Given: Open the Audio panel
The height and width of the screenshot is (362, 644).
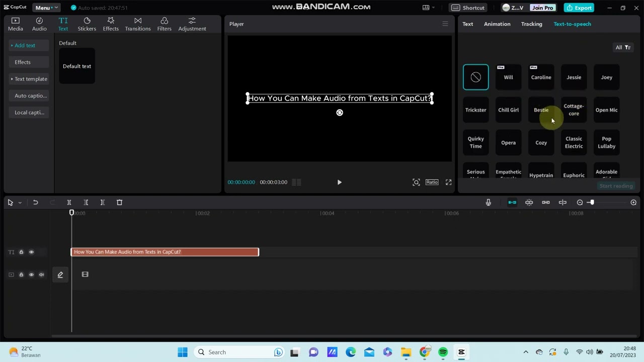Looking at the screenshot, I should click(39, 24).
